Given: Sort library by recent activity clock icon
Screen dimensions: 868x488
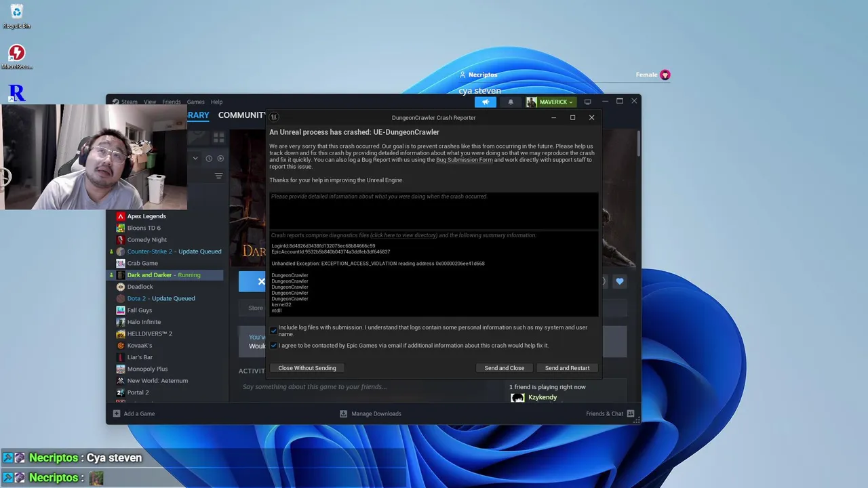Looking at the screenshot, I should pos(209,159).
